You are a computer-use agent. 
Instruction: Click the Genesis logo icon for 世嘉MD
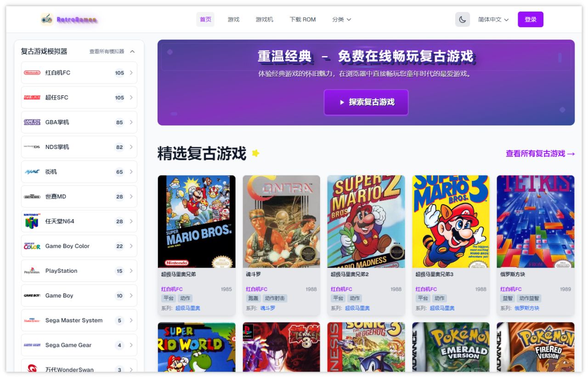tap(32, 197)
